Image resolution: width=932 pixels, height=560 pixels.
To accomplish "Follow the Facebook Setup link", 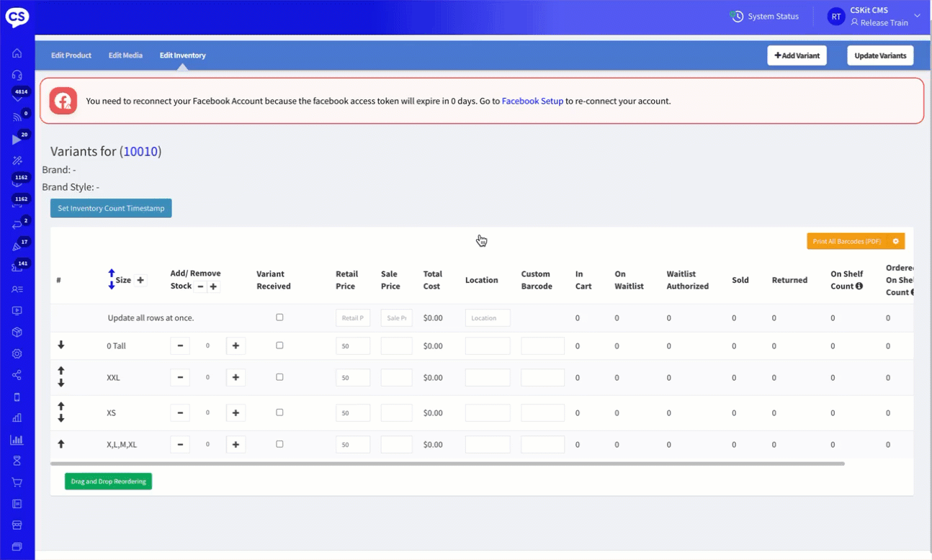I will point(532,101).
